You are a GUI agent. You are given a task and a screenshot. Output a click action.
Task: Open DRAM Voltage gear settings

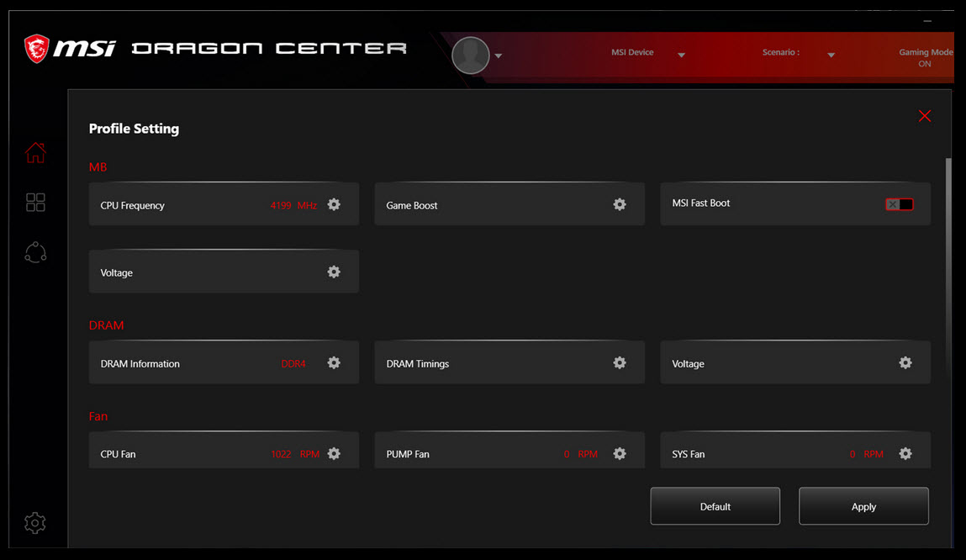coord(905,363)
